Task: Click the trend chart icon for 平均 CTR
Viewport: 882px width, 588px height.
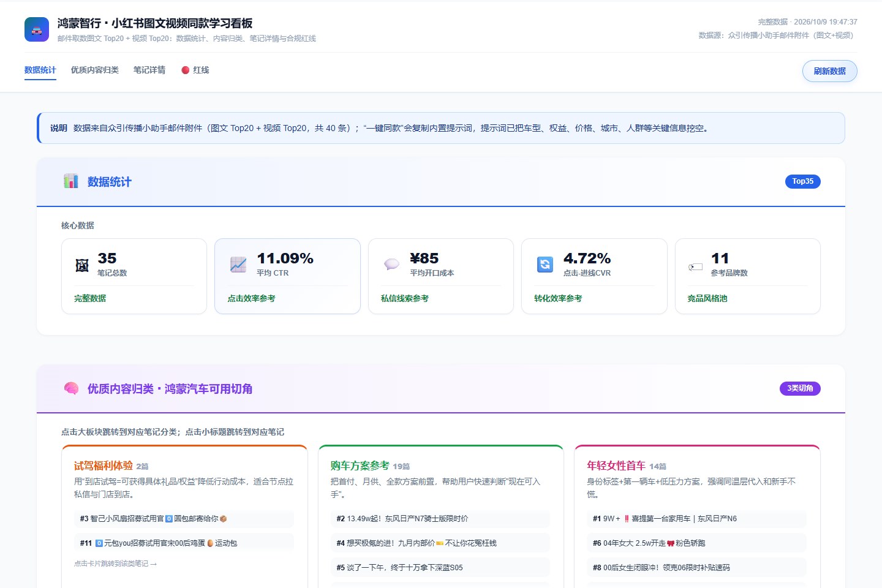Action: pyautogui.click(x=238, y=265)
